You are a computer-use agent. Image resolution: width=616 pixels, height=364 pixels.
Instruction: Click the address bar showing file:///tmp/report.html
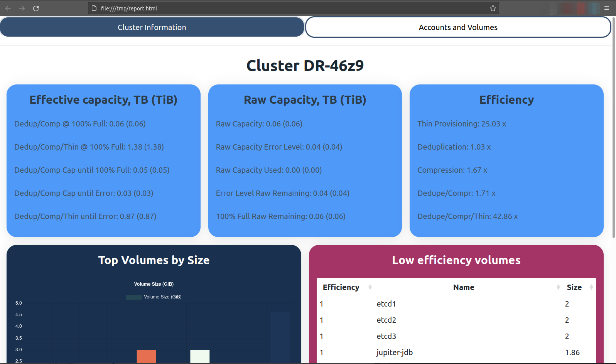tap(270, 8)
